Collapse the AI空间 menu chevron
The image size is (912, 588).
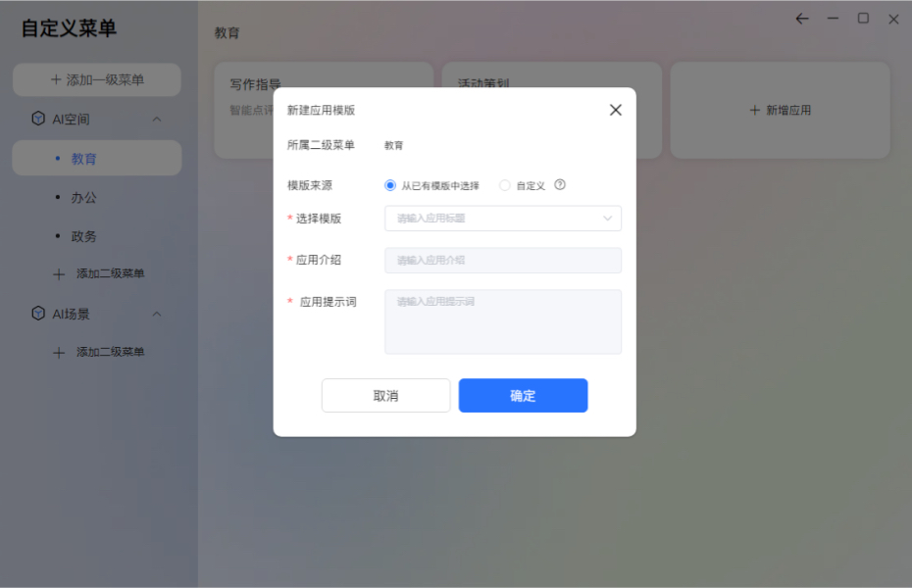157,120
